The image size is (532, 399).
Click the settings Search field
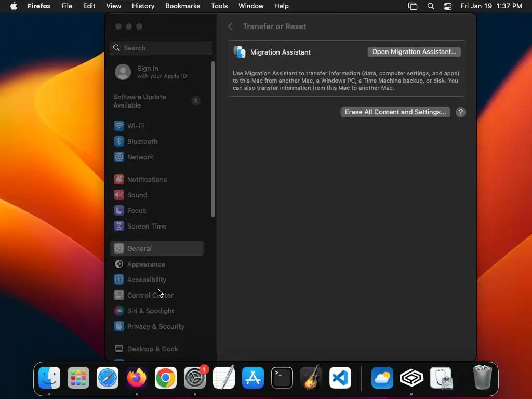click(161, 48)
